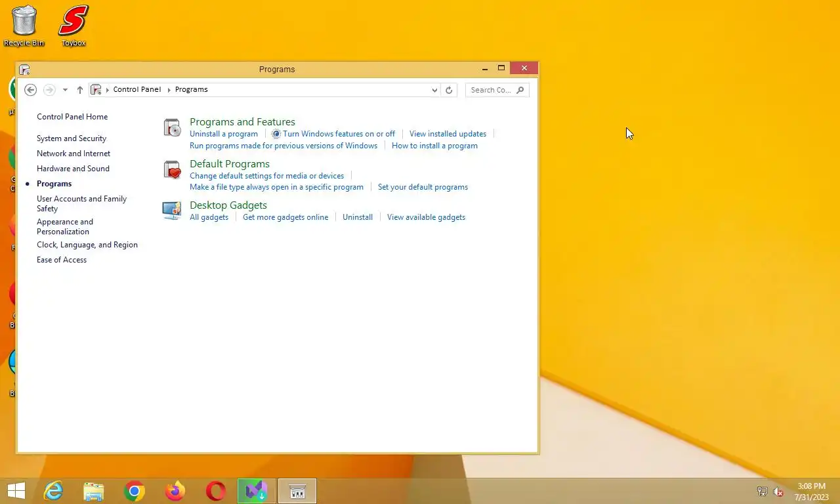Open the Recycle Bin desktop icon
840x504 pixels.
pyautogui.click(x=24, y=26)
